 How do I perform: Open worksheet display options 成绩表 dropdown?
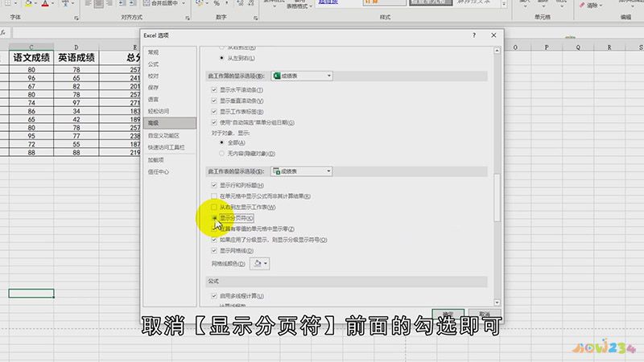301,171
